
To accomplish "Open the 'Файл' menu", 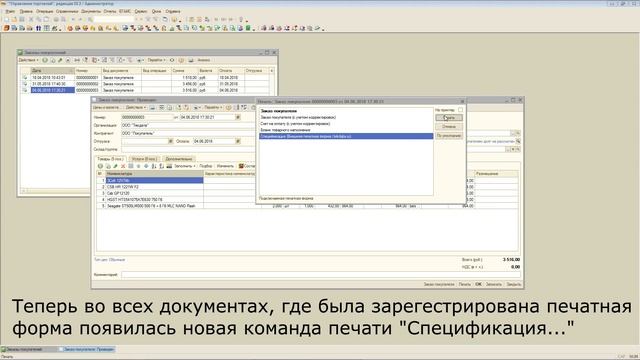I will (10, 11).
